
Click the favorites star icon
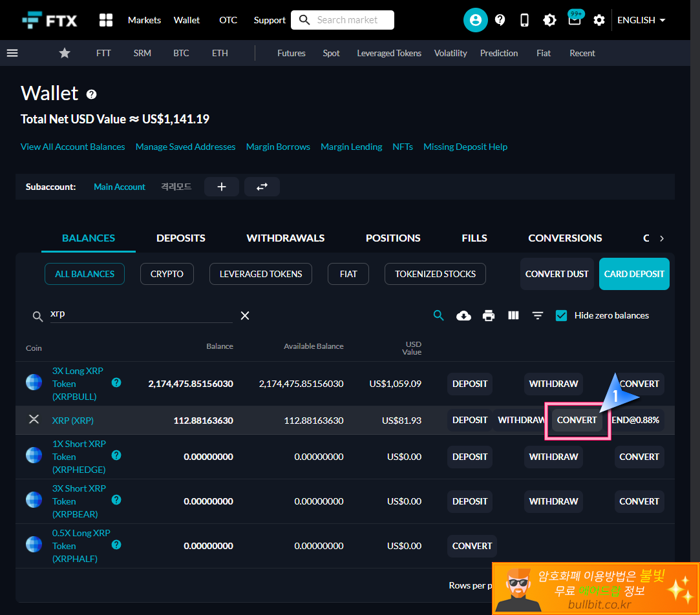65,53
